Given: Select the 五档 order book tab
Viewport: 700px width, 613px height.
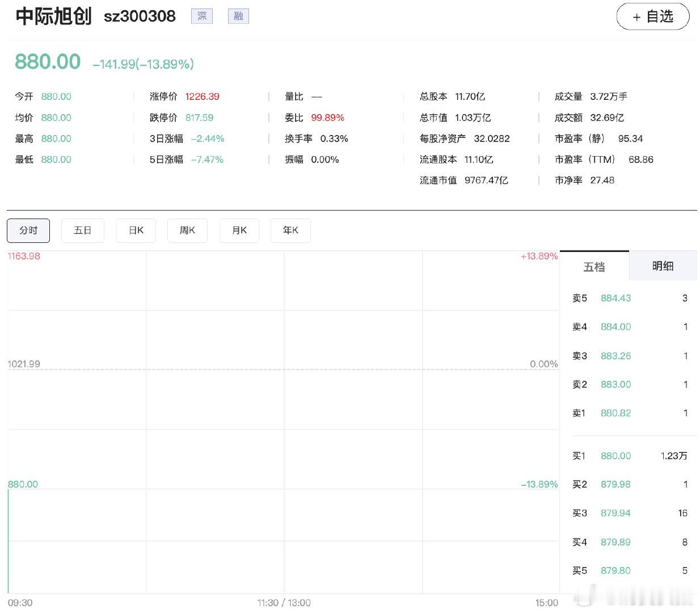Looking at the screenshot, I should (x=594, y=266).
